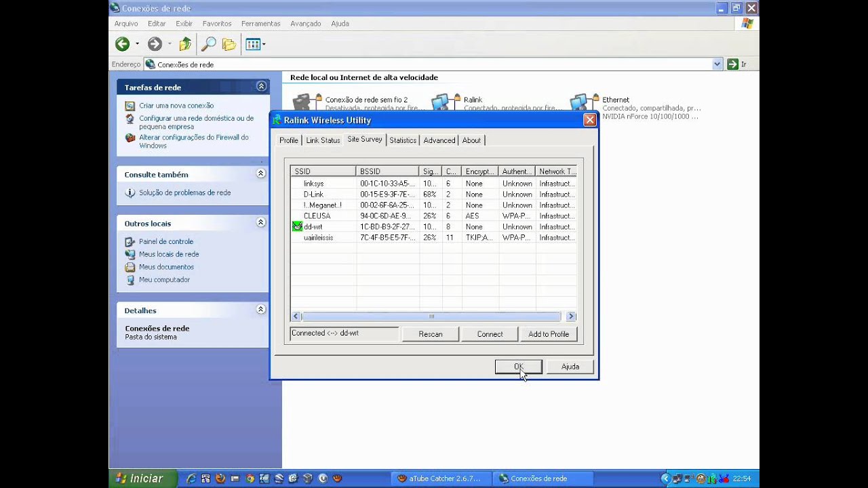868x488 pixels.
Task: Open the Exibir menu
Action: 184,24
